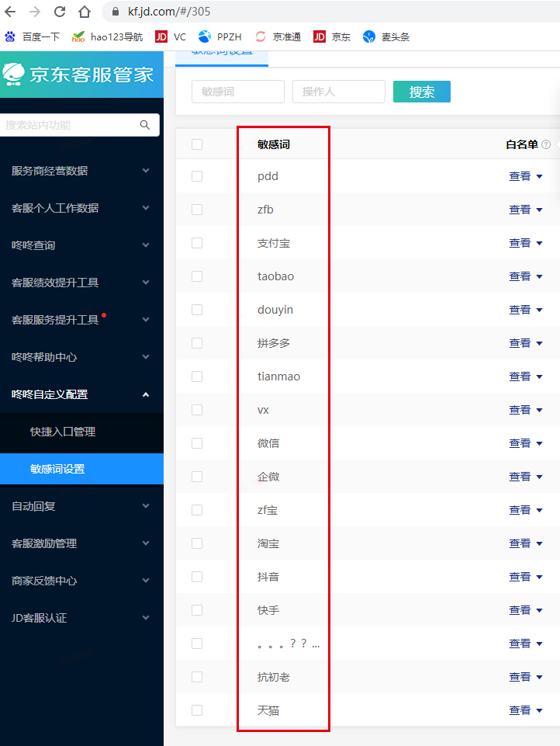Check the douyin row checkbox
The height and width of the screenshot is (746, 560).
[197, 309]
